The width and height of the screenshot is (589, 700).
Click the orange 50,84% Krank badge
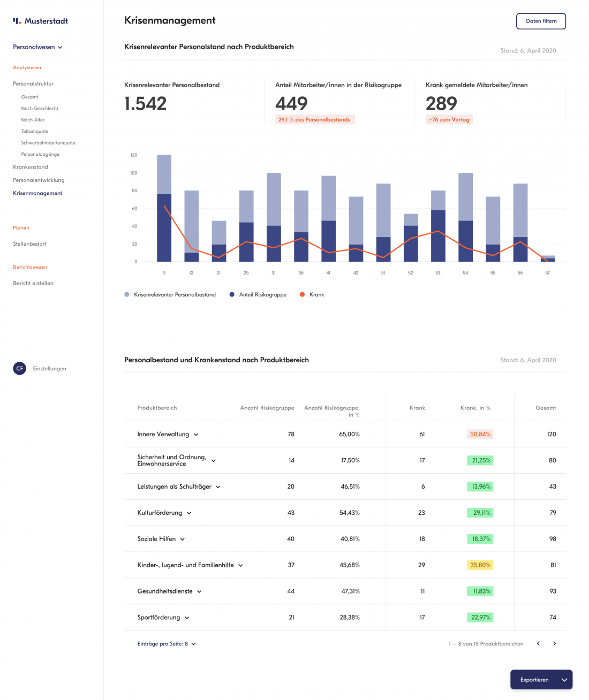coord(480,434)
